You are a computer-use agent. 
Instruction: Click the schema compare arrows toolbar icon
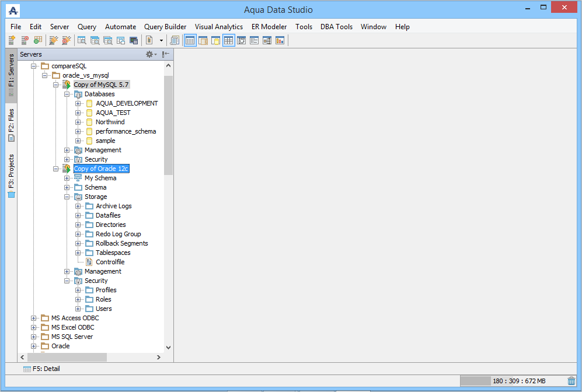241,40
